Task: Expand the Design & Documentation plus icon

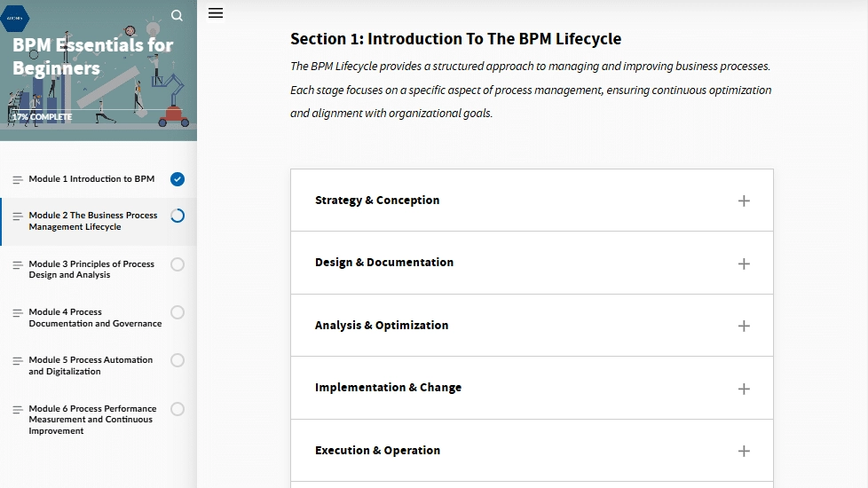Action: point(744,264)
